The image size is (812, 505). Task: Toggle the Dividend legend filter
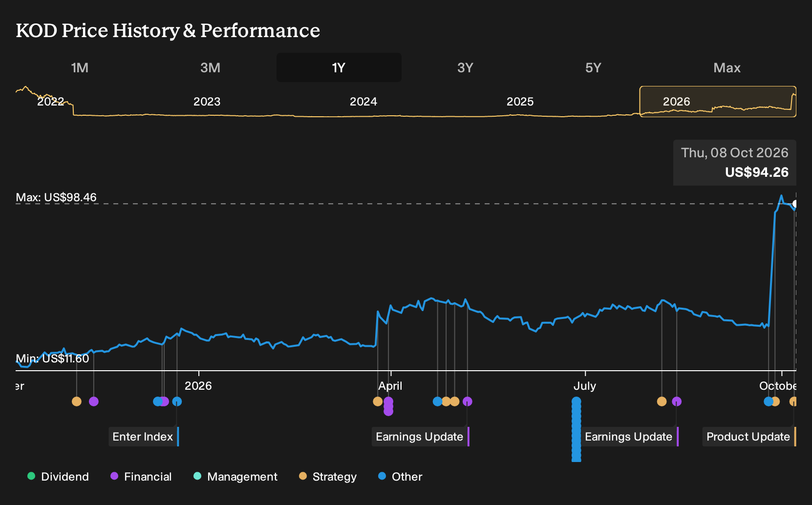[x=58, y=477]
